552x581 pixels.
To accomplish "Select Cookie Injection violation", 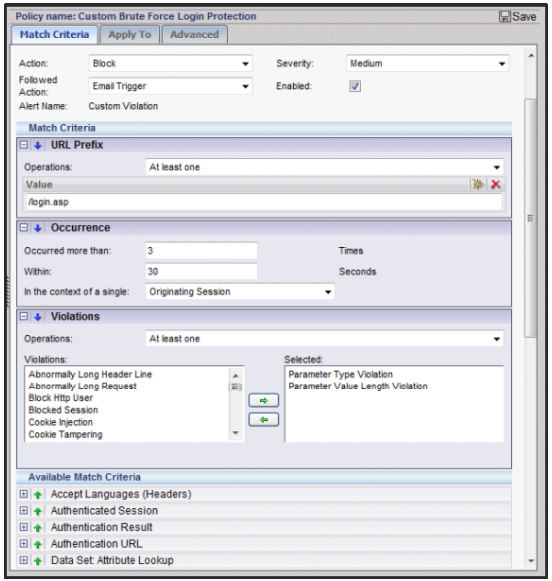I will click(x=61, y=422).
